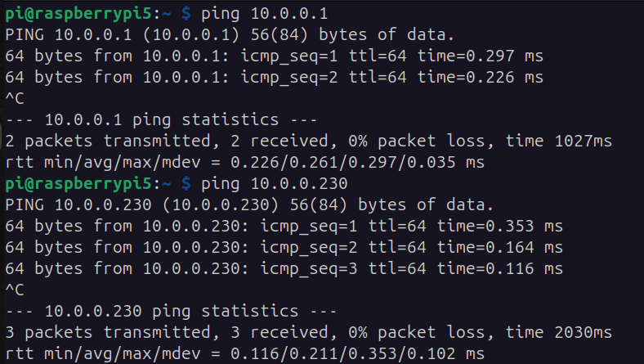Click the 'icmp_seq=3 ttl=64' text
Viewport: 644px width, 364px height.
[x=343, y=269]
